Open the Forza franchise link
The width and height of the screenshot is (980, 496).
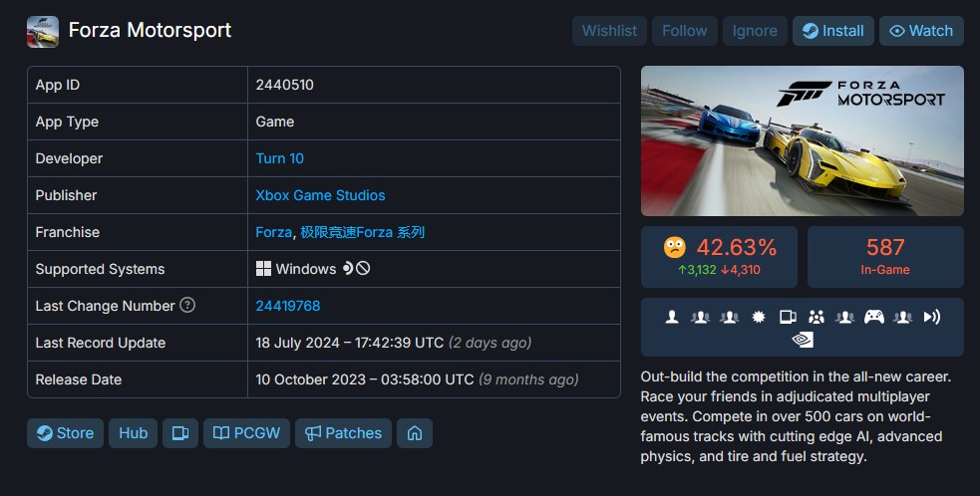click(273, 232)
